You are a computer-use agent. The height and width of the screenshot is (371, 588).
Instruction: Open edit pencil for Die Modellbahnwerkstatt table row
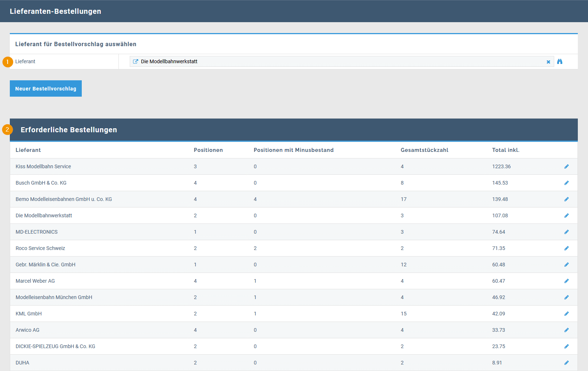coord(567,215)
